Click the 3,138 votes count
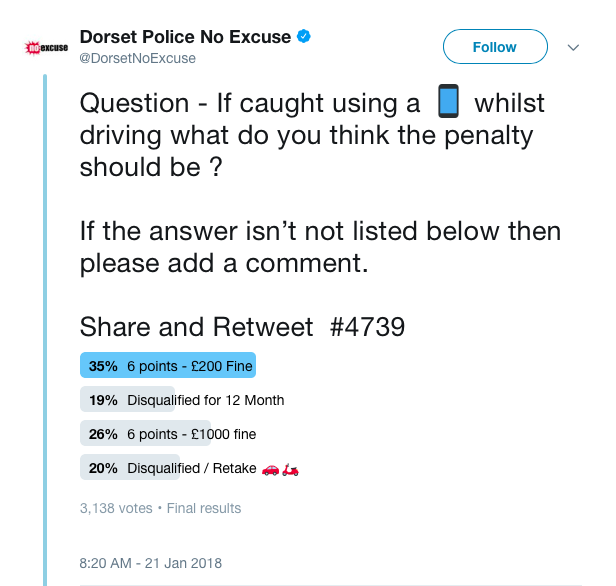The height and width of the screenshot is (586, 616). tap(116, 508)
